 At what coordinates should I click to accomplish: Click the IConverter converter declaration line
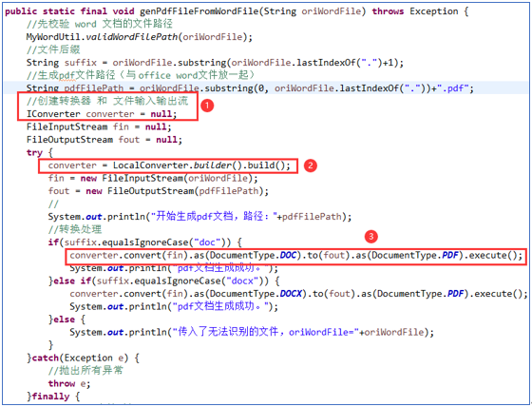(102, 114)
